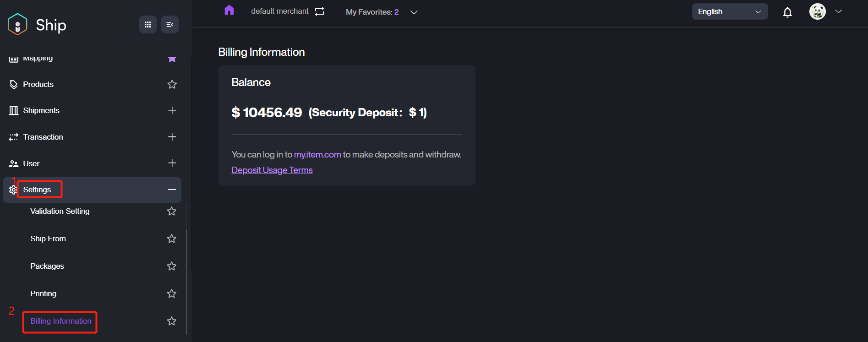Click the switch merchant arrows icon
This screenshot has height=342, width=868.
(319, 11)
